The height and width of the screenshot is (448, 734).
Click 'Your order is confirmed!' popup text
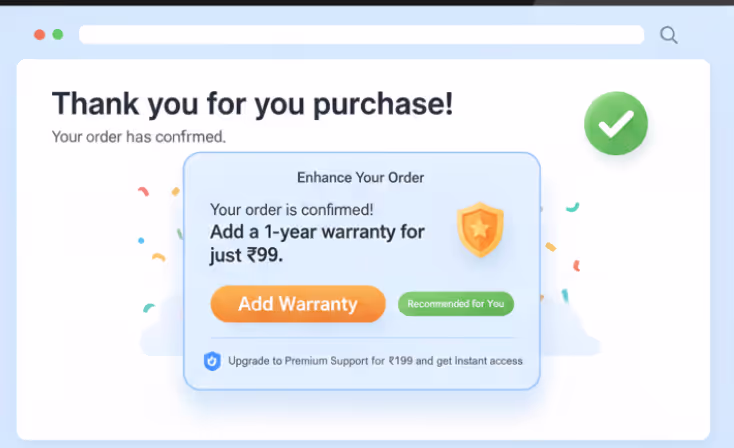(x=292, y=210)
